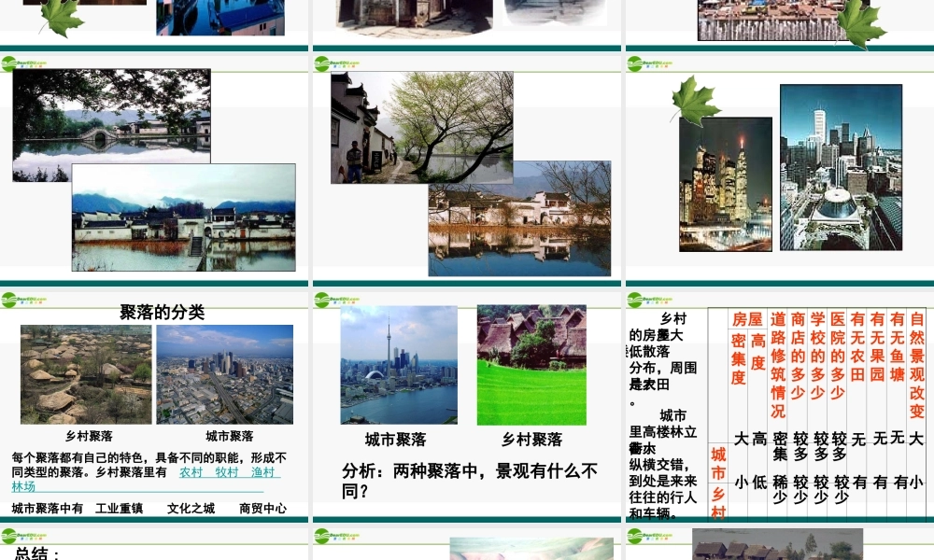The image size is (934, 560).
Task: Click the table cell 稀少
Action: pos(780,490)
